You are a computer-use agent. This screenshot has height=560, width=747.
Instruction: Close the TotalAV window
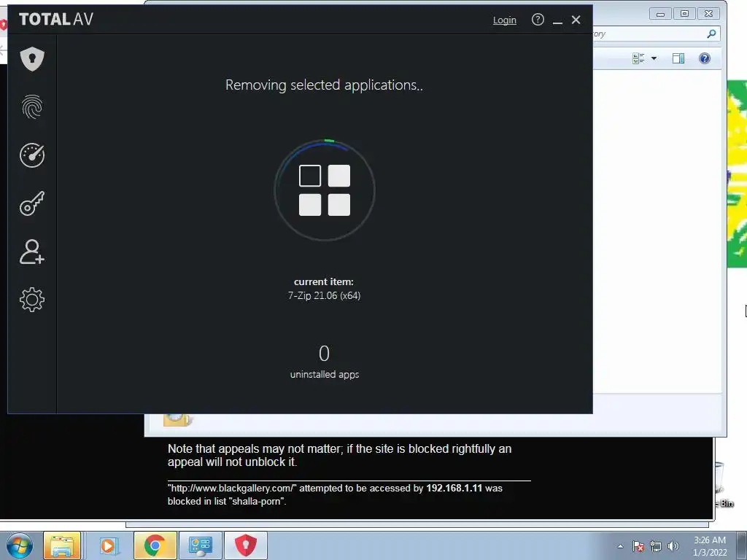pos(576,20)
